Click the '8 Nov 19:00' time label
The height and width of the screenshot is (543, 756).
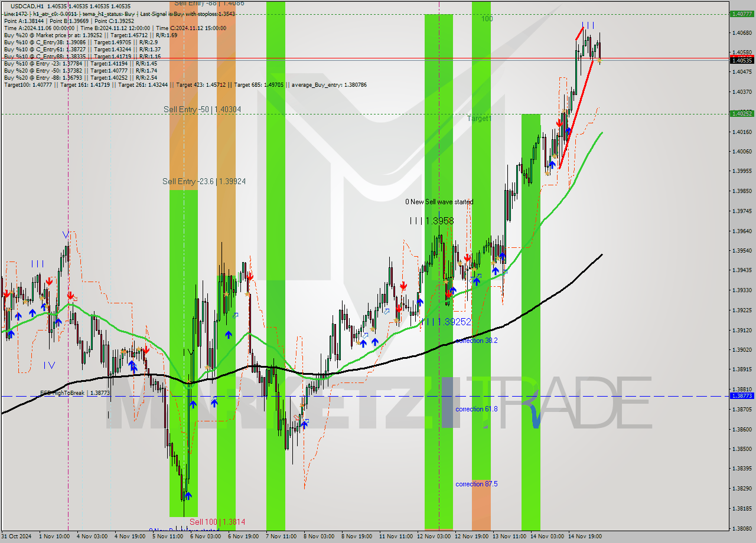357,537
